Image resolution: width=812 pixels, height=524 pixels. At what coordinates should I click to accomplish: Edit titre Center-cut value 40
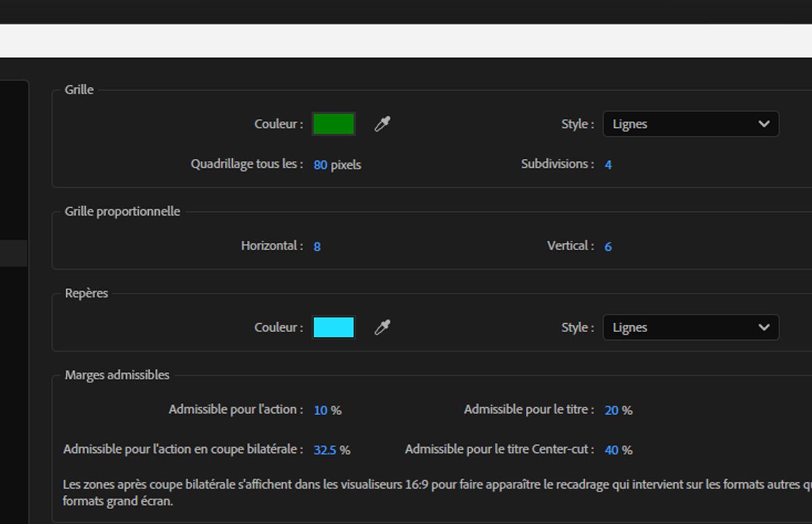point(612,450)
